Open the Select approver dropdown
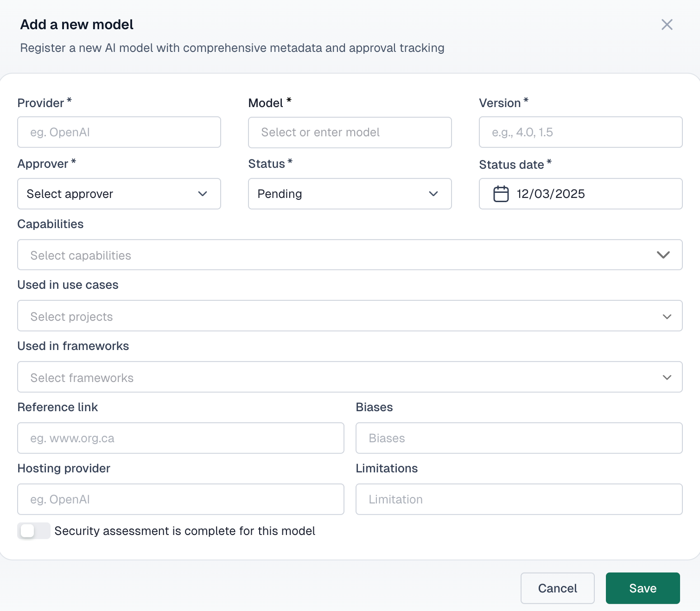 [119, 194]
